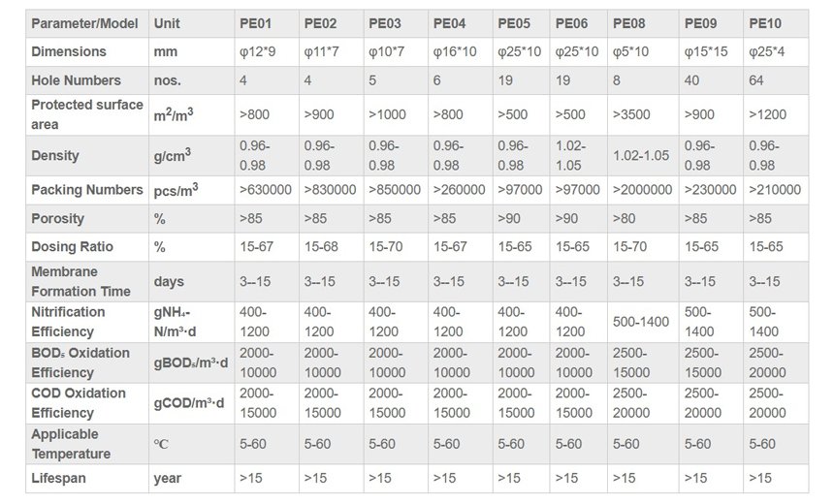Click the Parameter/Model header cell

click(84, 22)
